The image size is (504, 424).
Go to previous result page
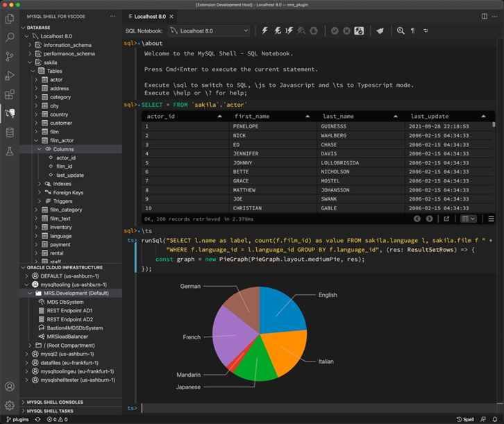[x=417, y=219]
